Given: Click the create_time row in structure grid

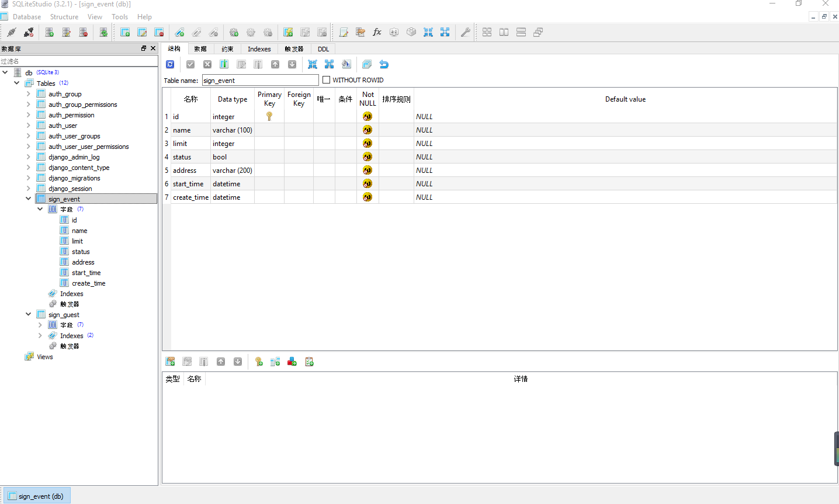Looking at the screenshot, I should [500, 197].
